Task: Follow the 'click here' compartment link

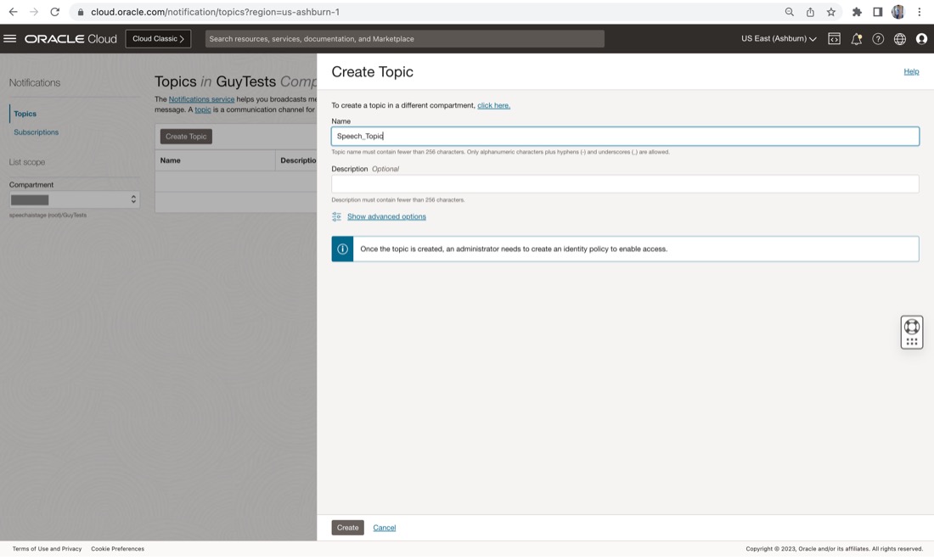Action: click(494, 105)
